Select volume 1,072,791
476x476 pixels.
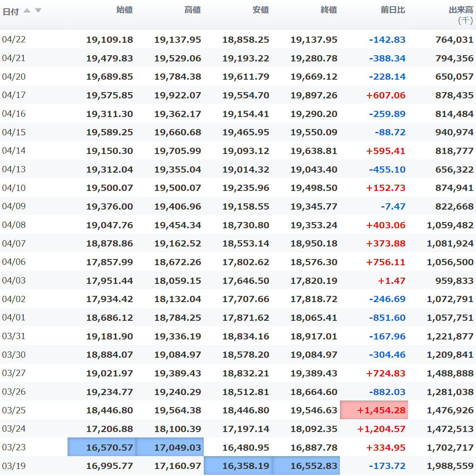pos(450,299)
